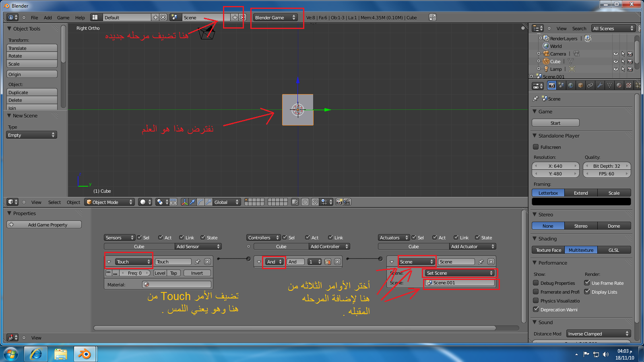Open the Object Constraints tab (chain icon)
Viewport: 644px width, 362px height.
tap(590, 85)
